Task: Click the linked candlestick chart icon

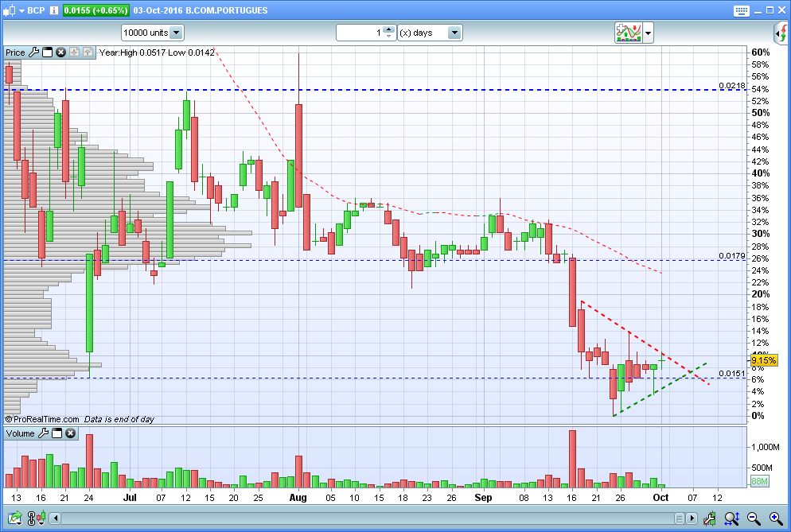Action: (37, 518)
